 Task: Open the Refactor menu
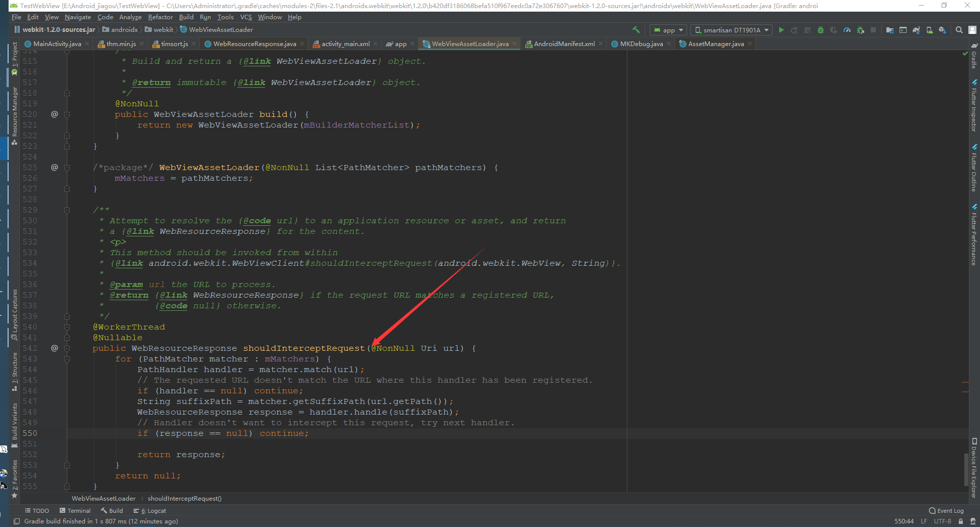coord(160,17)
